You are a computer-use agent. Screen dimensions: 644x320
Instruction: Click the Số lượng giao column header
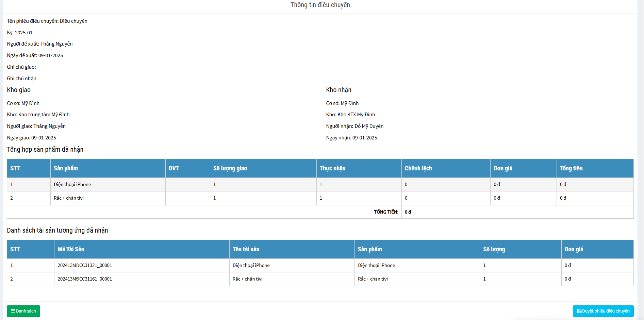tap(230, 168)
